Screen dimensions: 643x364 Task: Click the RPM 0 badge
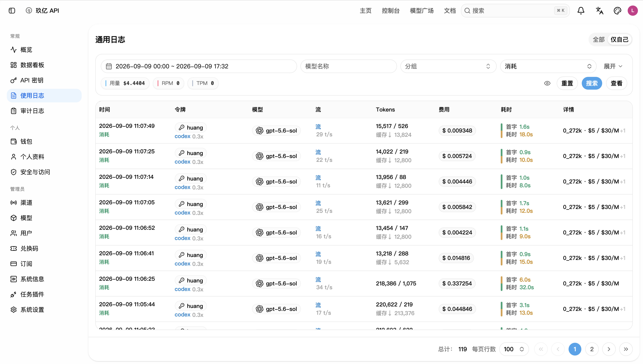pyautogui.click(x=168, y=83)
